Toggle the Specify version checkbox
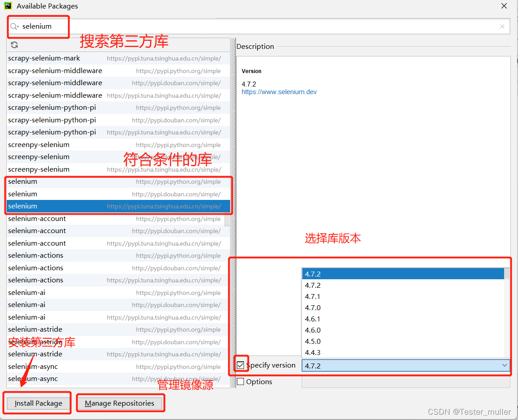This screenshot has width=518, height=420. (240, 365)
